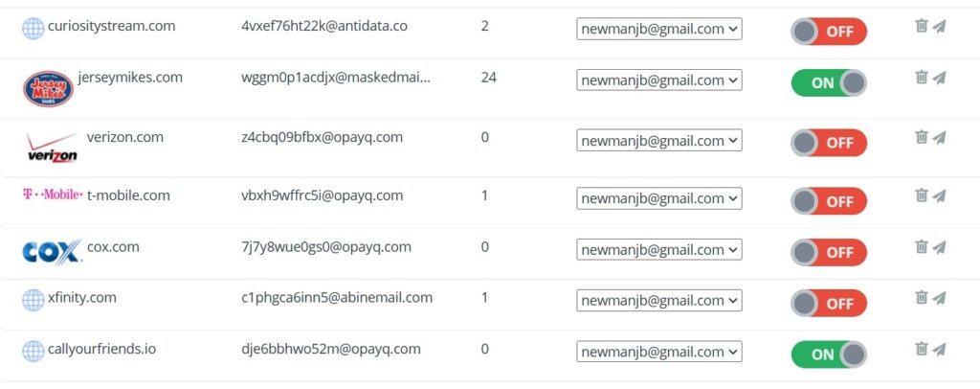Open forwarding address dropdown for t-mobile.com
This screenshot has height=389, width=980.
coord(658,198)
